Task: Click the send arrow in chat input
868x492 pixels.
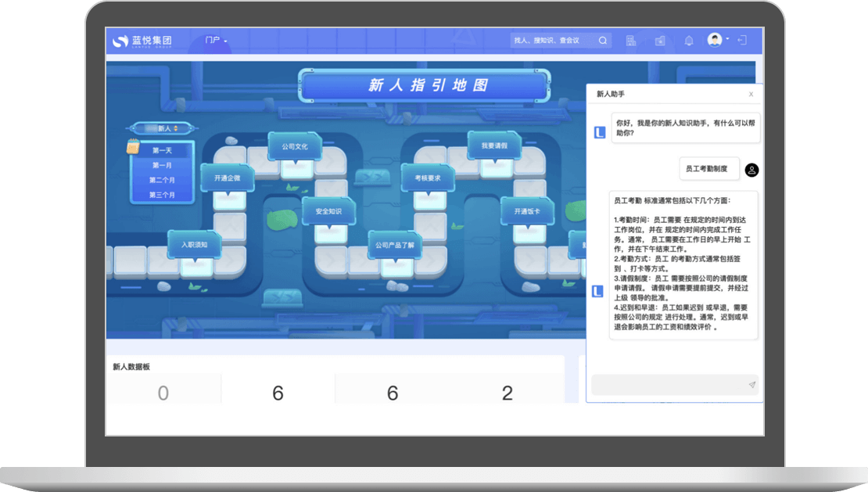Action: coord(751,385)
